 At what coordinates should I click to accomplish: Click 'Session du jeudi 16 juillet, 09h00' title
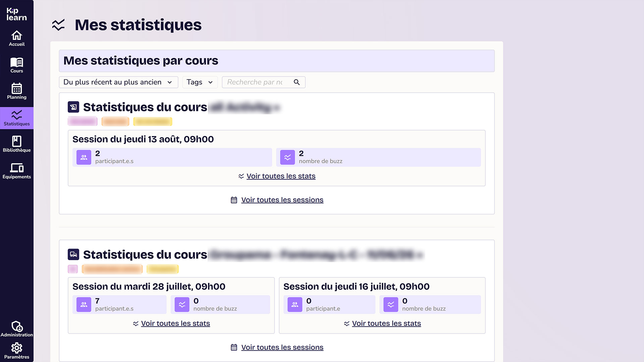coord(357,287)
